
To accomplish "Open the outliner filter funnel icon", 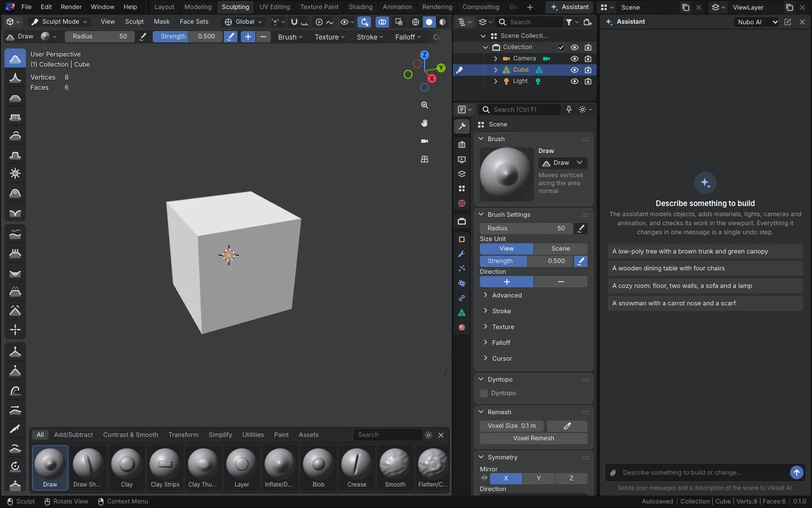I will pyautogui.click(x=569, y=22).
